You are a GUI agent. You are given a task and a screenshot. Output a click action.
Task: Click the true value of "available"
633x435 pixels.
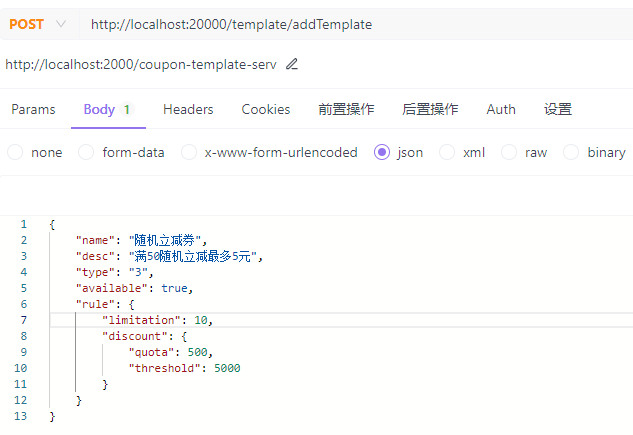174,288
